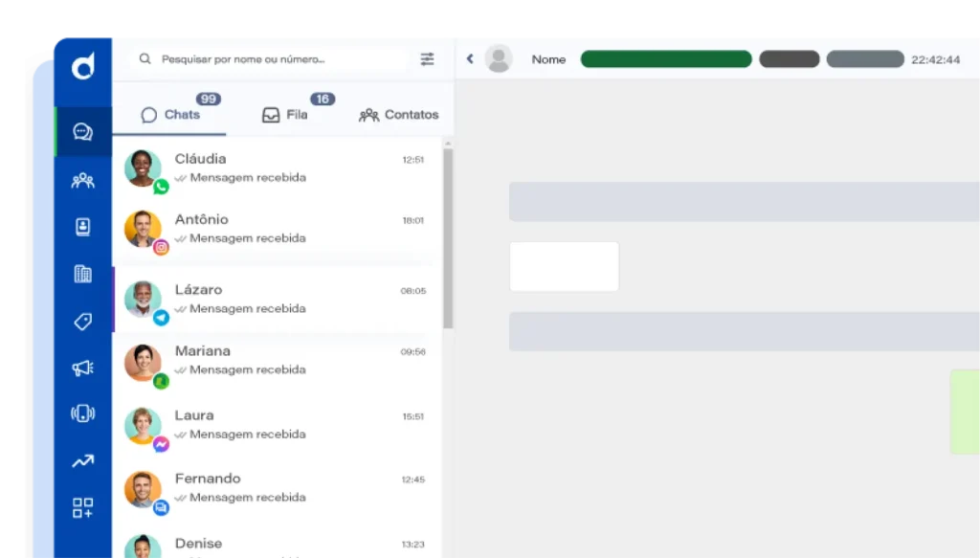This screenshot has width=980, height=558.
Task: Open the vibrating phone sidebar icon
Action: [83, 413]
